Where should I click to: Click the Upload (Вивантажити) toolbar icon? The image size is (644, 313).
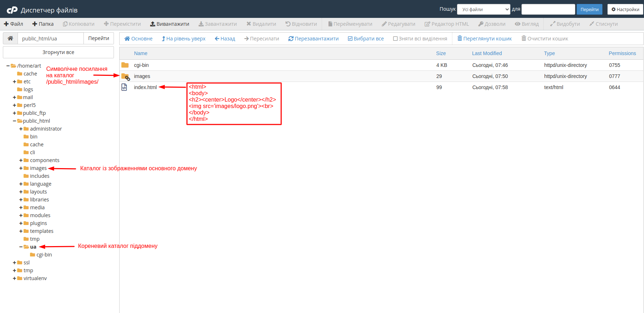(153, 24)
